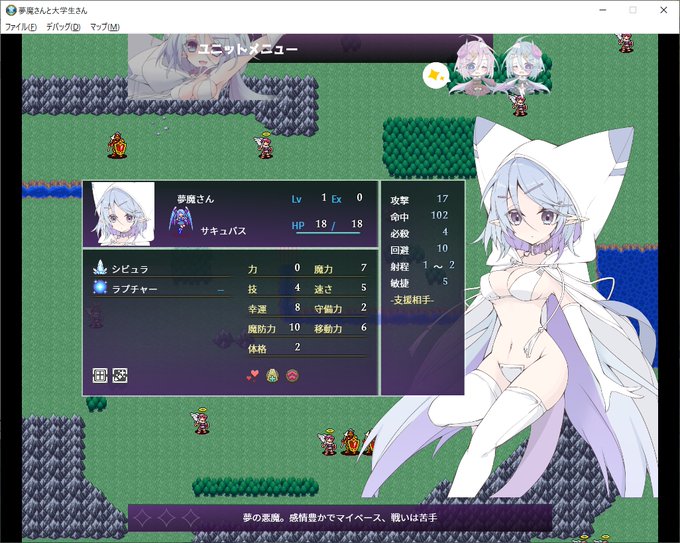Click the 攻撃 value row
The image size is (680, 543).
[x=419, y=200]
